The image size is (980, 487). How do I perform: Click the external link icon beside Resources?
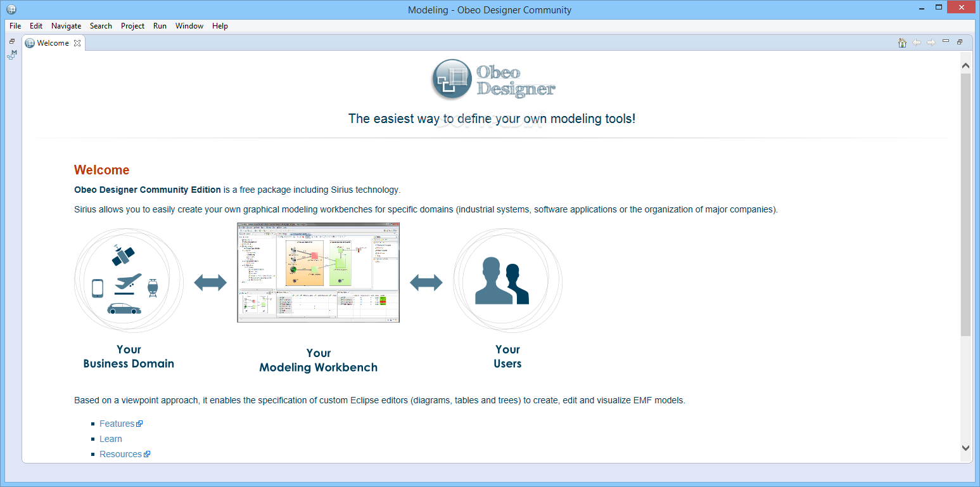click(x=147, y=454)
